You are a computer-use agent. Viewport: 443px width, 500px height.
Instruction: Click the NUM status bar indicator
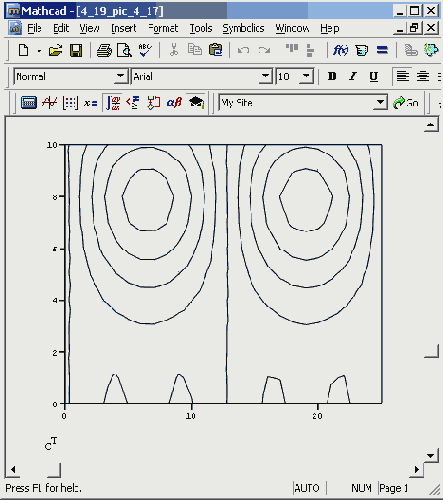pos(361,488)
